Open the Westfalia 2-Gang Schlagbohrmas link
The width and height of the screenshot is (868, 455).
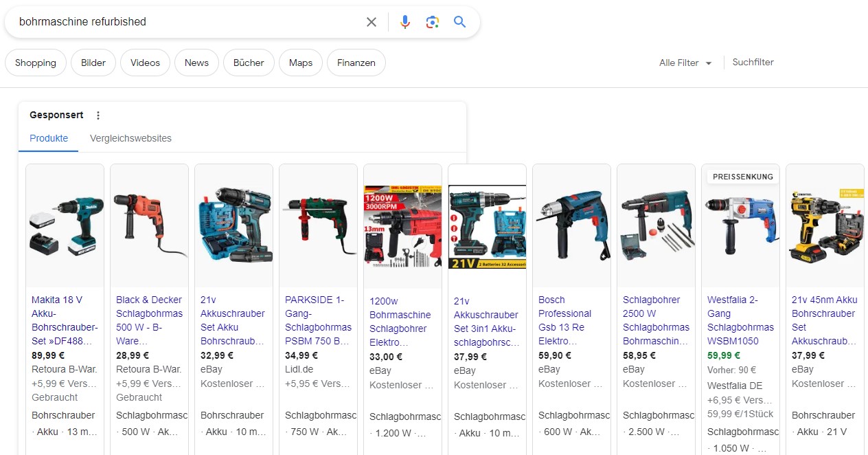741,320
